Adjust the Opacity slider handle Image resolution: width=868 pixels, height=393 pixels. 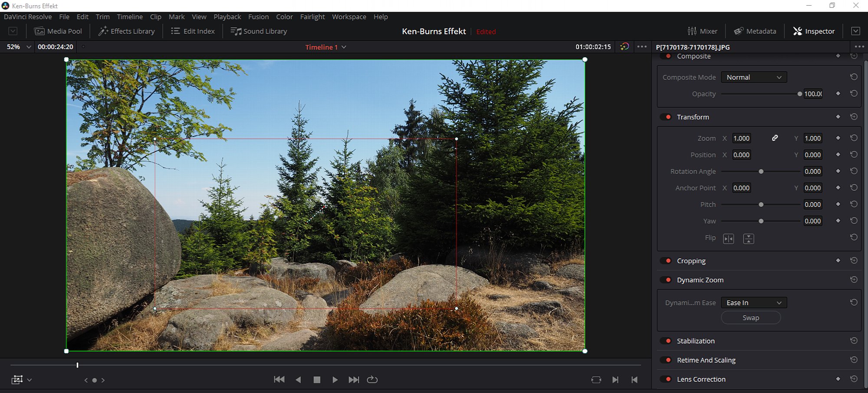[x=799, y=94]
